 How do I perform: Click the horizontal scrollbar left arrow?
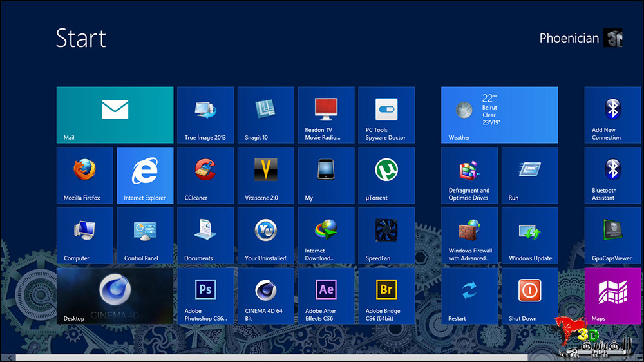(x=10, y=358)
